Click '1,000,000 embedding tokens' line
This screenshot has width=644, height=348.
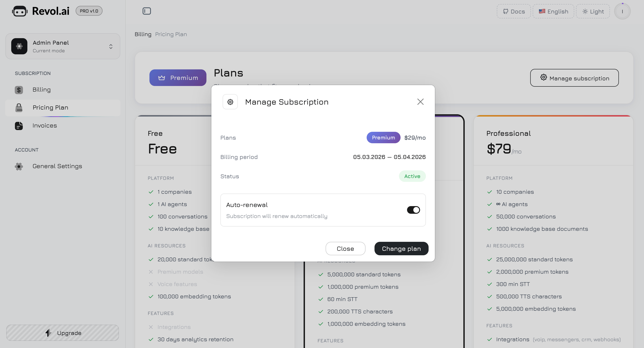pos(366,324)
